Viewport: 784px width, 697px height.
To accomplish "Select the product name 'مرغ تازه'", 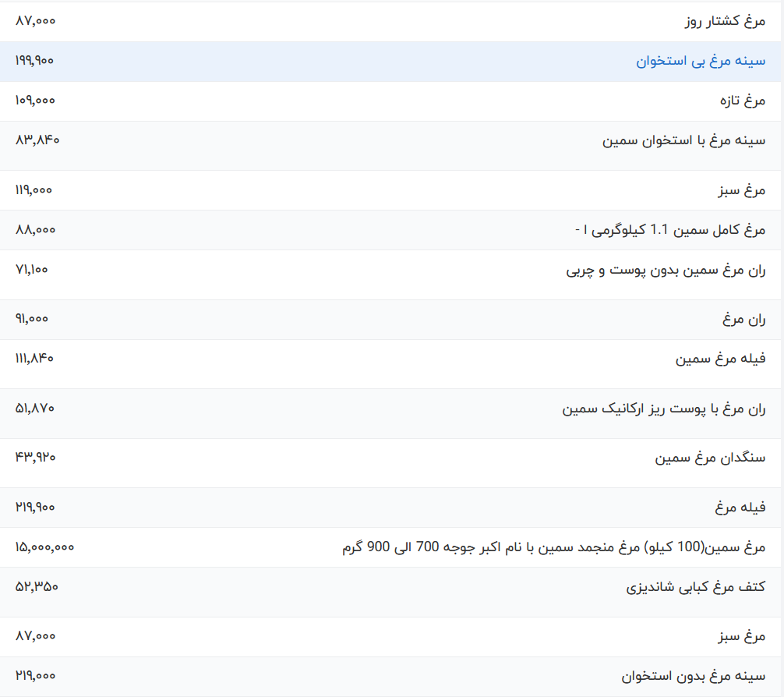I will pyautogui.click(x=743, y=101).
